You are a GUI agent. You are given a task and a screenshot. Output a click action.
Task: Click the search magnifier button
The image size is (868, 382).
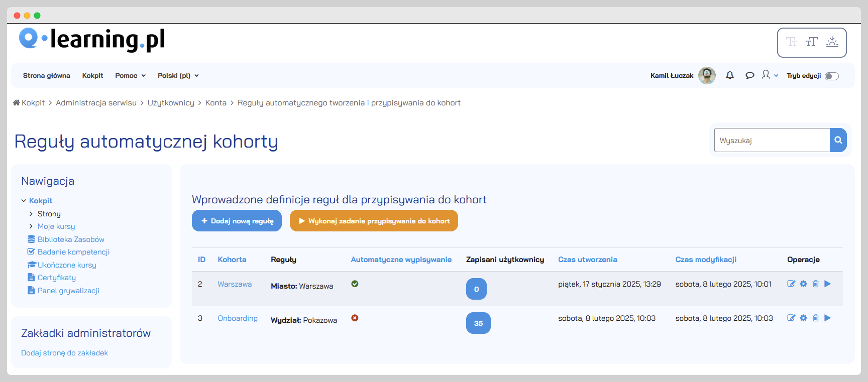838,141
